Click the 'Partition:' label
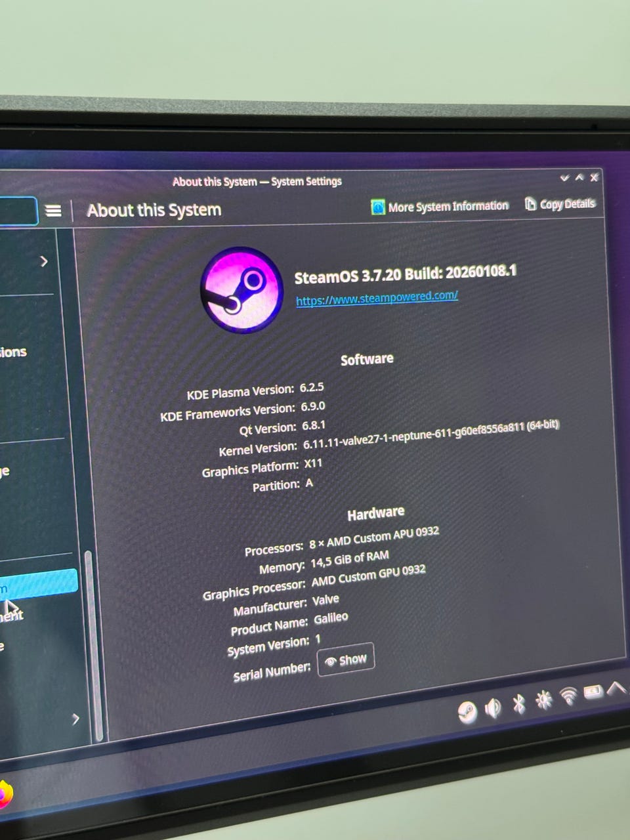Screen dimensions: 630x840 (x=276, y=486)
